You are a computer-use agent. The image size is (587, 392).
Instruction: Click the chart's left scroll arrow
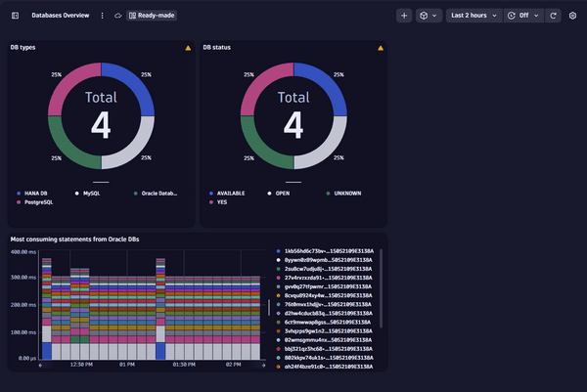pos(40,365)
